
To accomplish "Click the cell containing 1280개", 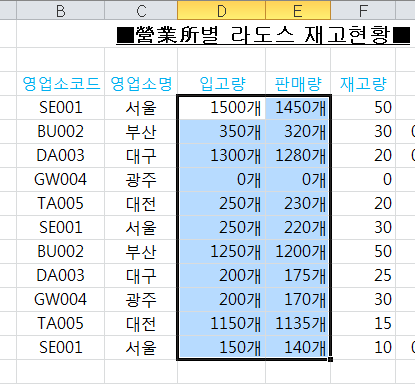I will (x=298, y=155).
